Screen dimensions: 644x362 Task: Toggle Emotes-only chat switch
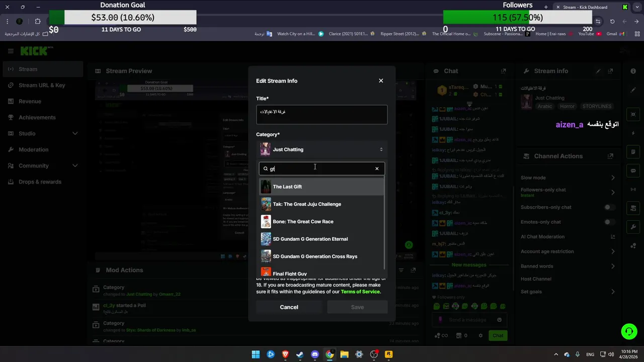[x=609, y=222]
